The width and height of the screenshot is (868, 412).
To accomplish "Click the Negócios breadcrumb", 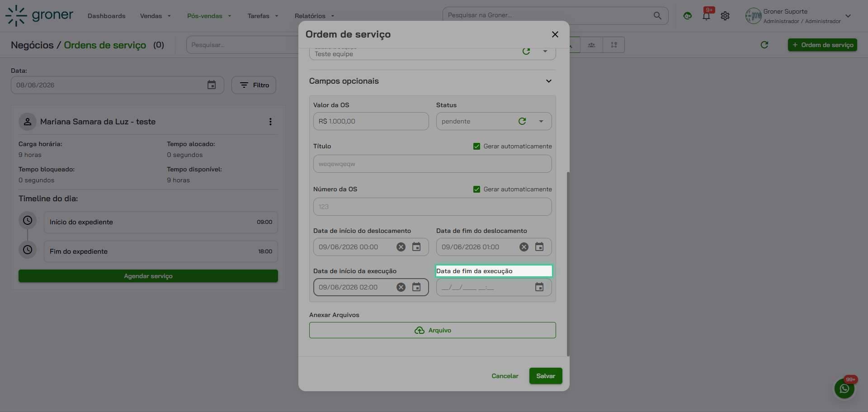I will [32, 45].
